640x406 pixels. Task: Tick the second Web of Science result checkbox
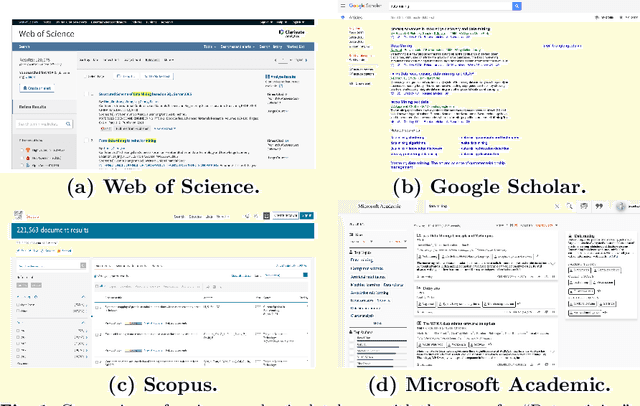86,142
